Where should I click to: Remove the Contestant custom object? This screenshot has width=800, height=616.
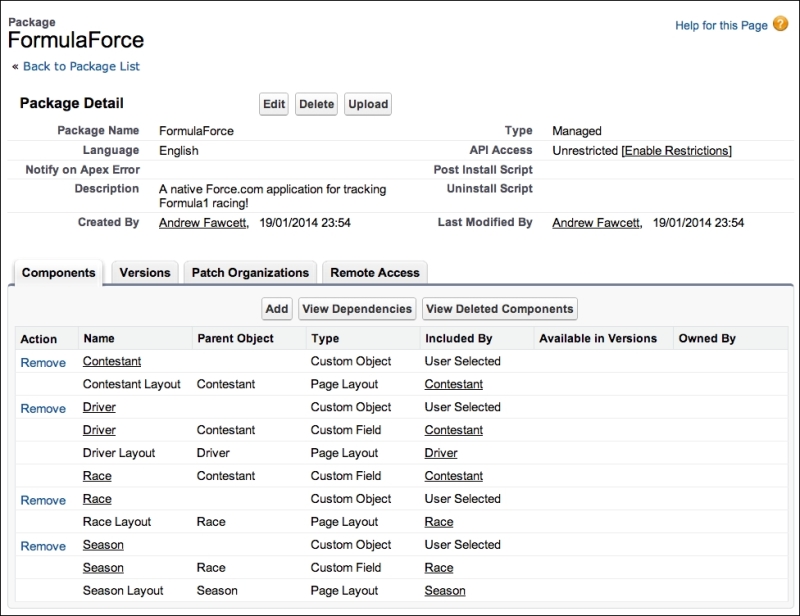(x=43, y=362)
